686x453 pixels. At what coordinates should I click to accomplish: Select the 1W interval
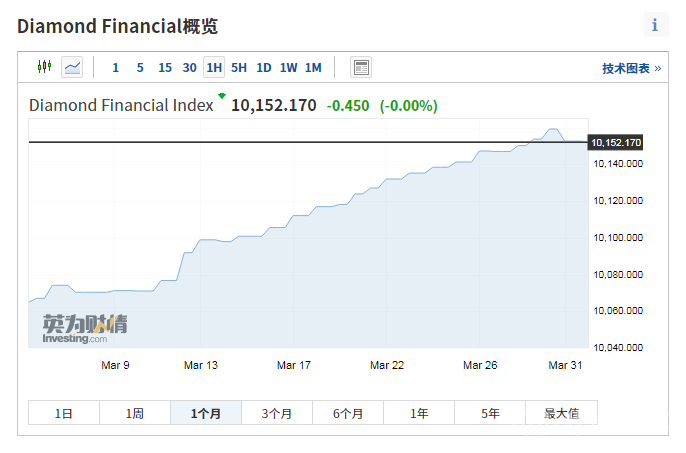(x=289, y=68)
